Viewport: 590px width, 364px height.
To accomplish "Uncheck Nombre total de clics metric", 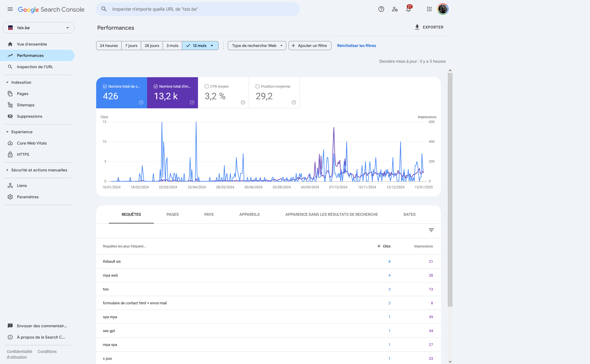I will tap(105, 87).
